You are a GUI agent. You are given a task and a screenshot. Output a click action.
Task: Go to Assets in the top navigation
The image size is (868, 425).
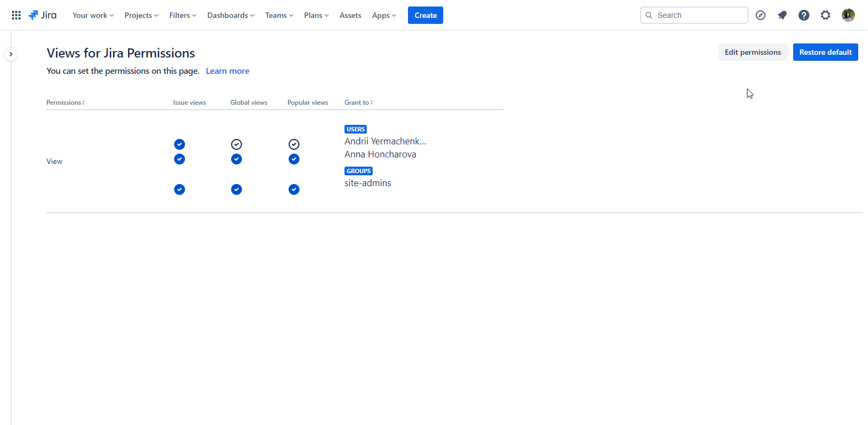(x=350, y=15)
